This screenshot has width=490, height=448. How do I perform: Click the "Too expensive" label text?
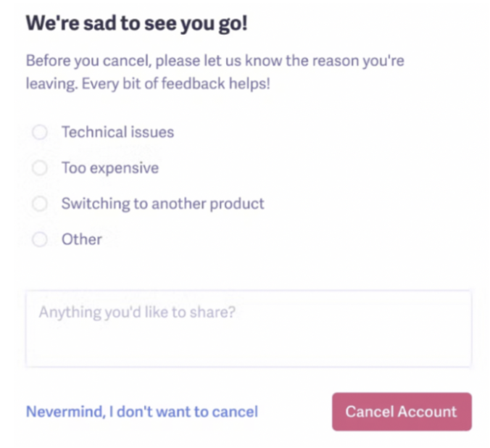coord(109,168)
